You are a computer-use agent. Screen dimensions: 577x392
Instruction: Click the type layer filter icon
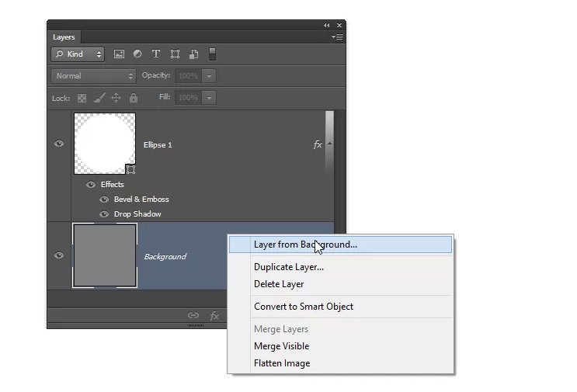pyautogui.click(x=156, y=54)
